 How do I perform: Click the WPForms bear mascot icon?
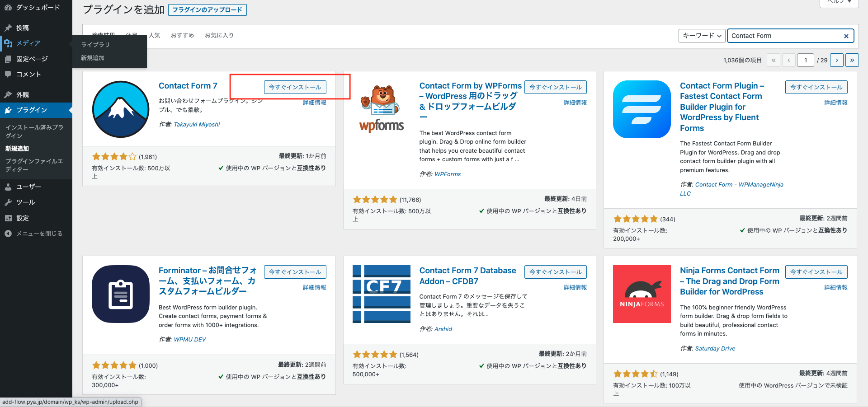[382, 108]
